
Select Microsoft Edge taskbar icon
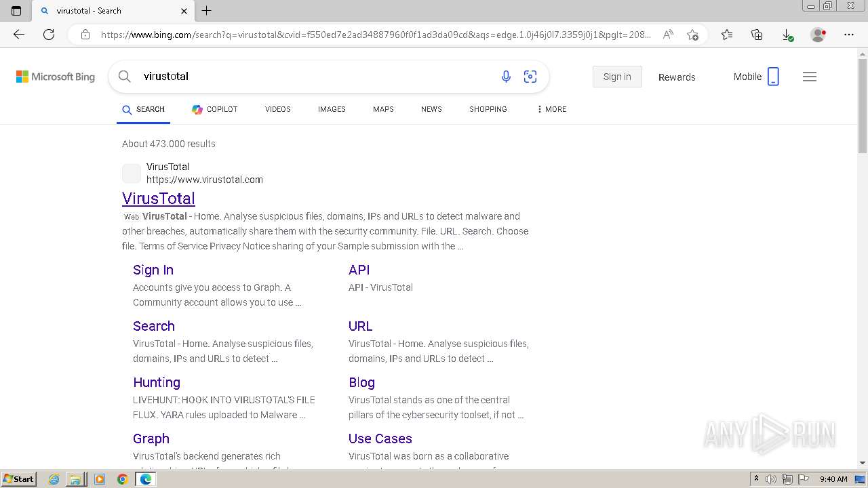click(145, 479)
